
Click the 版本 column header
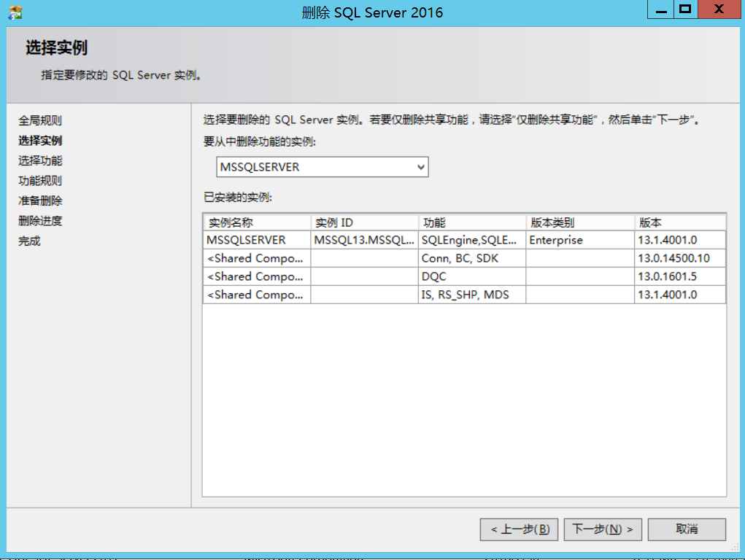point(680,222)
